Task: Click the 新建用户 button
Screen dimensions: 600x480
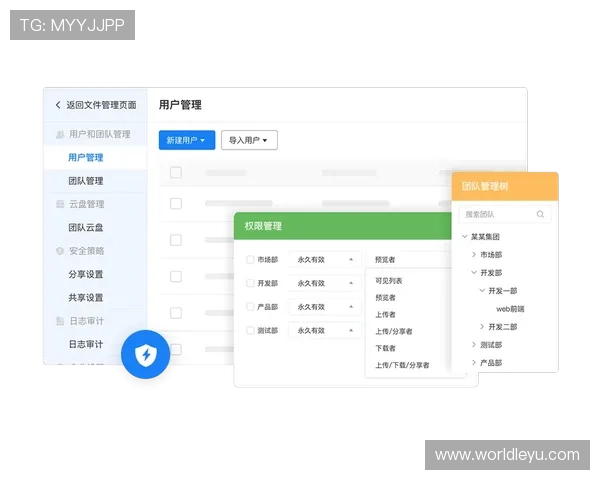Action: point(187,140)
